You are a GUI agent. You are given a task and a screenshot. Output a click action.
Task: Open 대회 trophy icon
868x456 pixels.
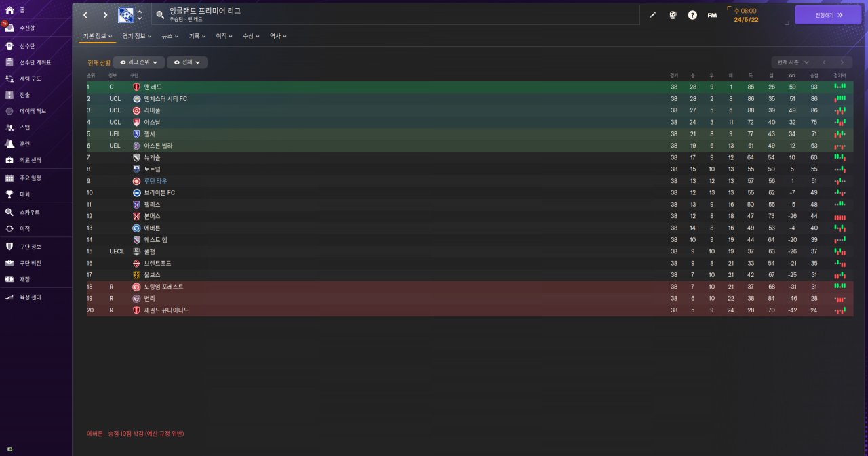(x=9, y=194)
